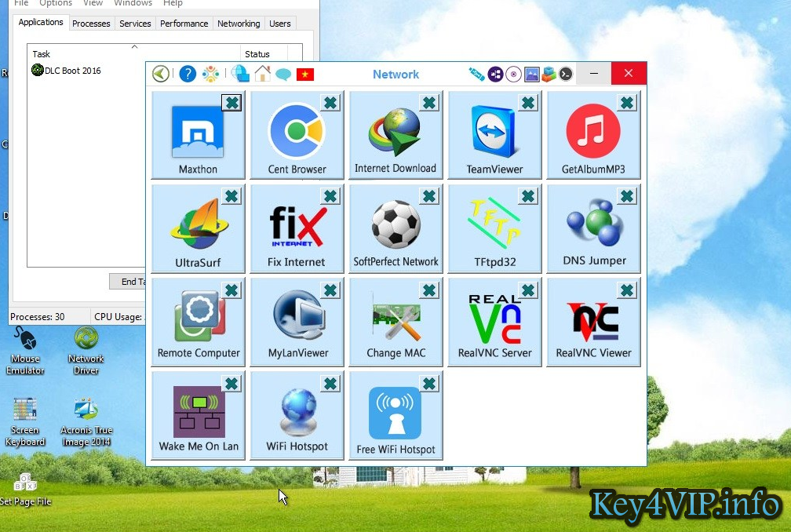Screen dimensions: 791x532
Task: Launch Change MAC tile
Action: 395,322
